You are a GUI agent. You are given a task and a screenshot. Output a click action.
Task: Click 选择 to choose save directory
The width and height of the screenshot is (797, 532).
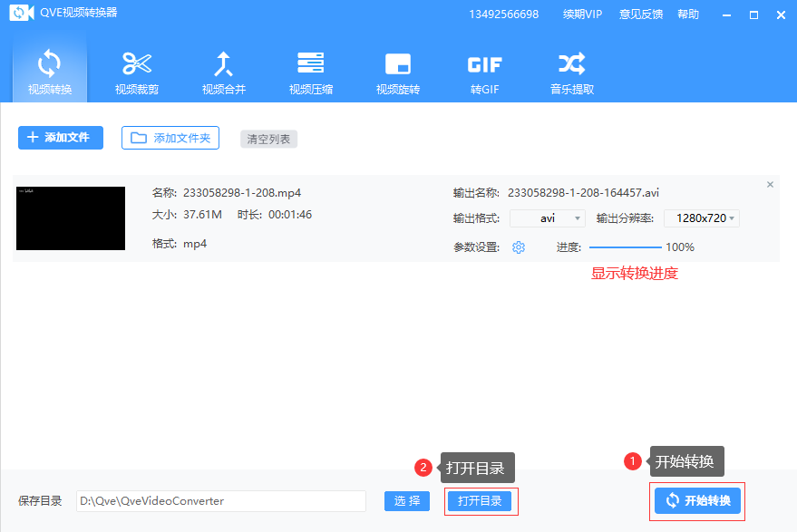406,501
